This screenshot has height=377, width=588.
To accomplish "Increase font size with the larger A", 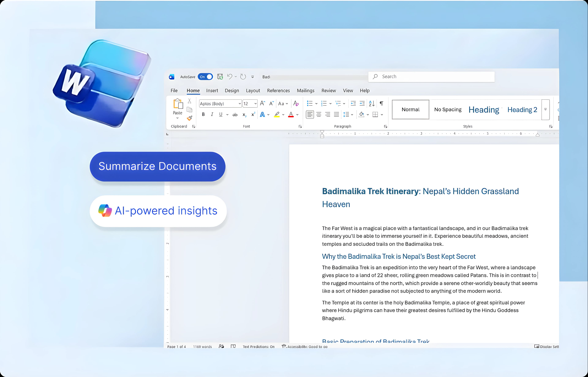I will 262,103.
